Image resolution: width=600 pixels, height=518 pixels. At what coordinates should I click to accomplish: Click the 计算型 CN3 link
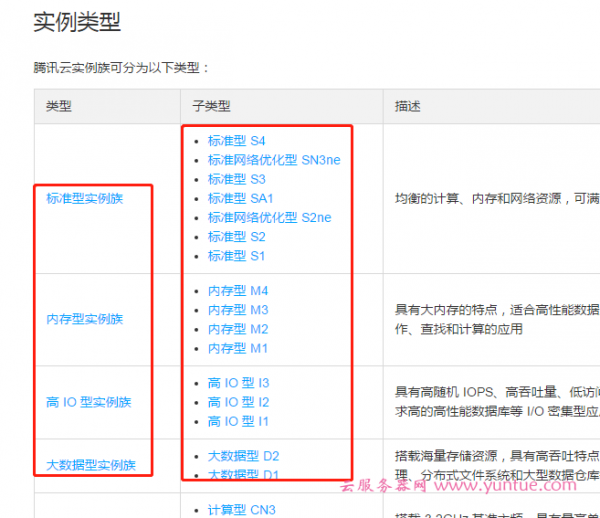241,510
